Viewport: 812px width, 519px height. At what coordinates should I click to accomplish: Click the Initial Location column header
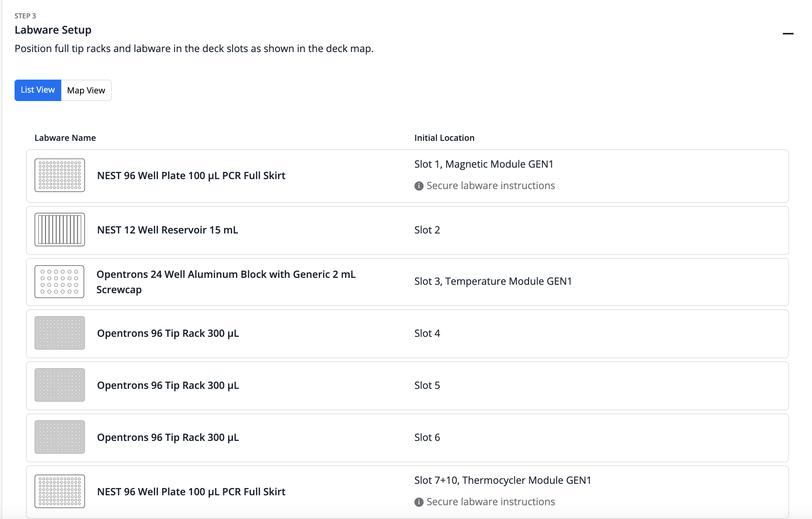pyautogui.click(x=444, y=138)
